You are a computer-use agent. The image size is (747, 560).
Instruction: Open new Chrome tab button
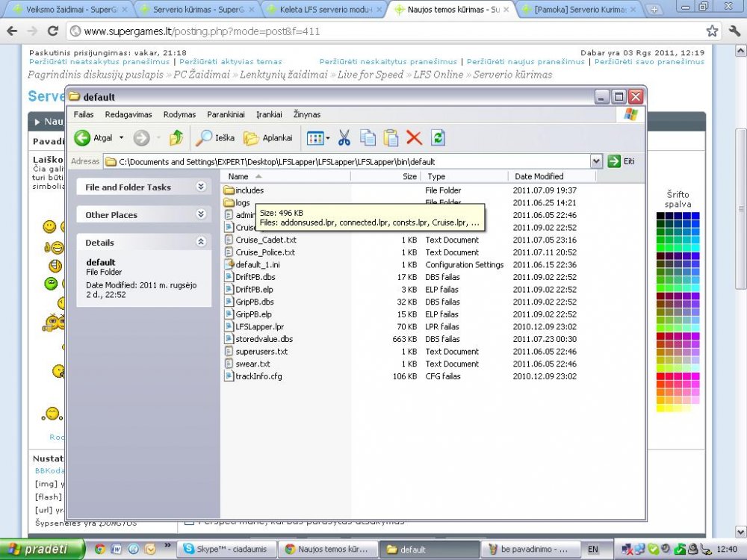654,10
